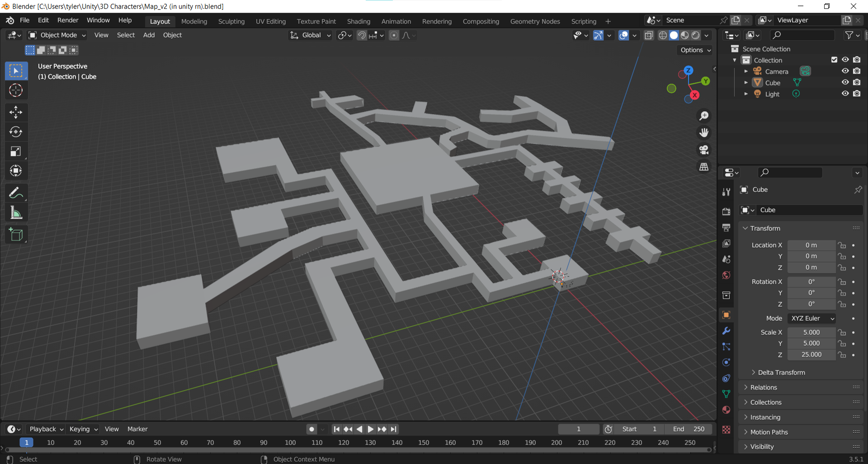Image resolution: width=868 pixels, height=464 pixels.
Task: Click the Scale Z value field
Action: (x=811, y=355)
